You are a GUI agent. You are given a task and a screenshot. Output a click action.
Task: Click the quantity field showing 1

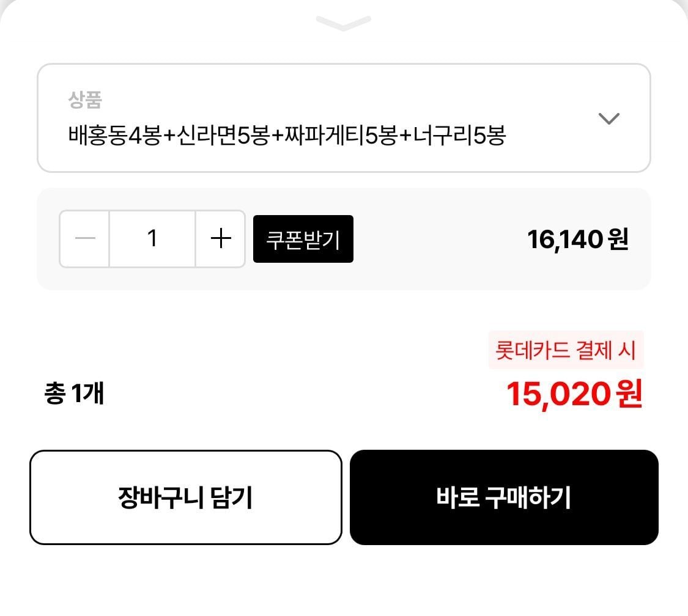click(152, 239)
